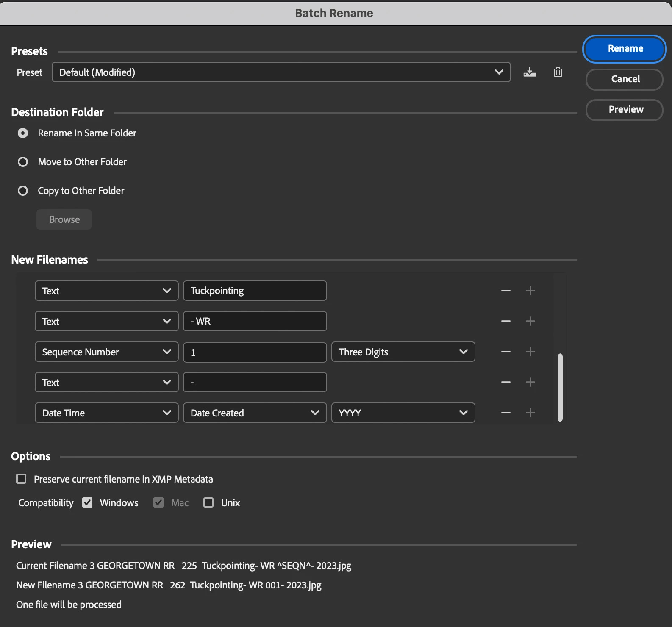Image resolution: width=672 pixels, height=627 pixels.
Task: Click the text field containing a single dash
Action: 255,382
